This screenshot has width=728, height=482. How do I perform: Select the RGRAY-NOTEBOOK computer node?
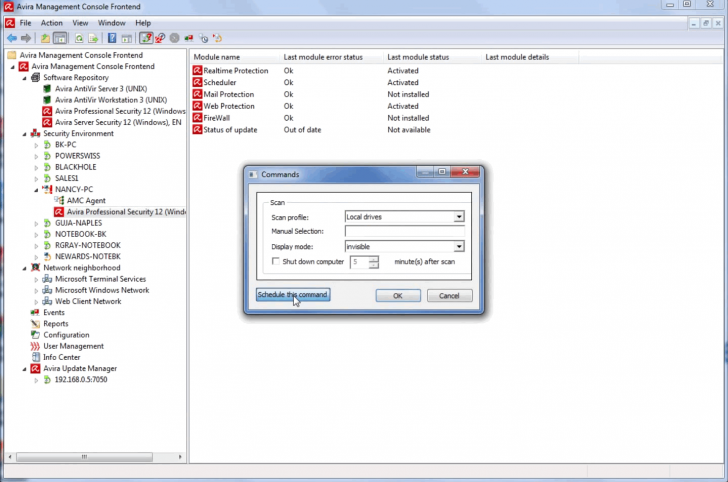point(88,245)
